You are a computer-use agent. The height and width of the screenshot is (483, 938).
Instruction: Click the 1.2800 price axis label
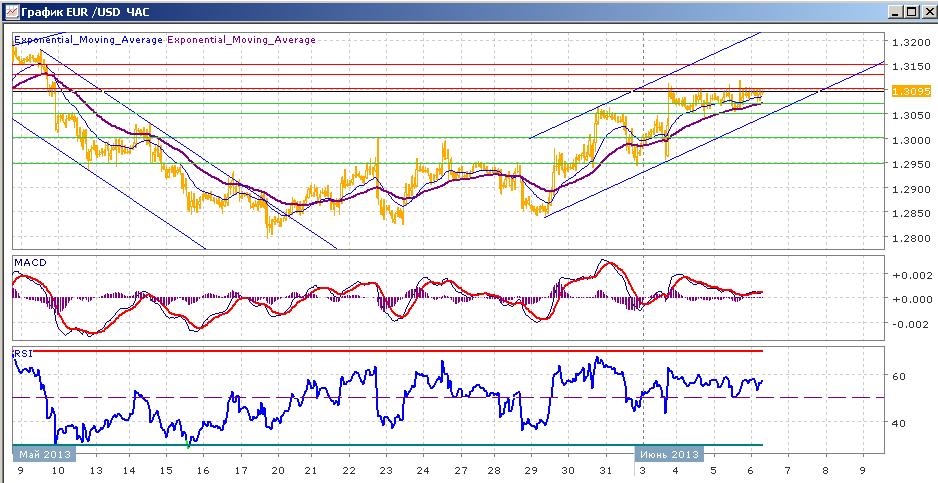pos(911,238)
